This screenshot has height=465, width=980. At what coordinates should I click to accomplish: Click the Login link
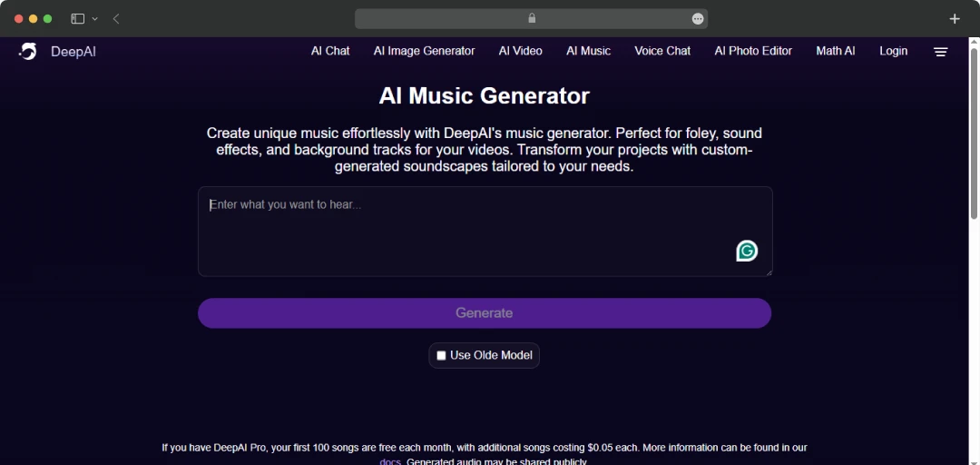click(893, 52)
